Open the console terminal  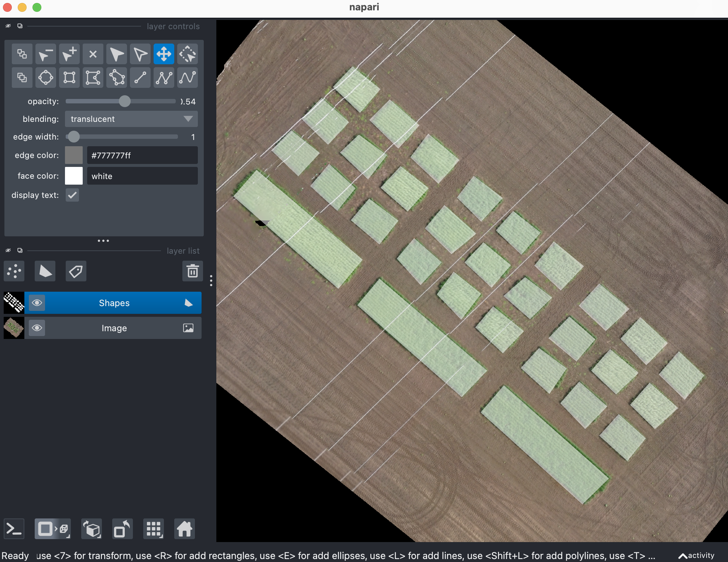coord(14,529)
